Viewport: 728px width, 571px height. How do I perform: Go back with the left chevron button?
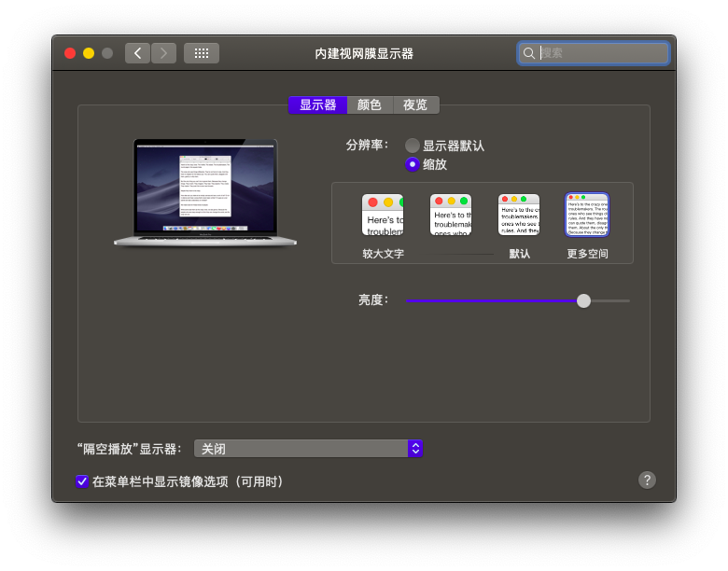click(137, 53)
